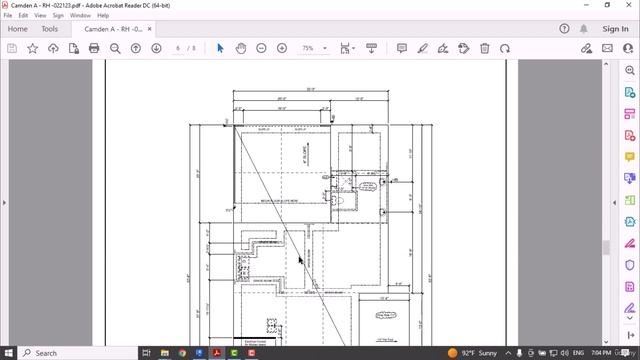Screen dimensions: 640x360
Task: Click the taskbar volume speaker icon
Action: point(564,353)
